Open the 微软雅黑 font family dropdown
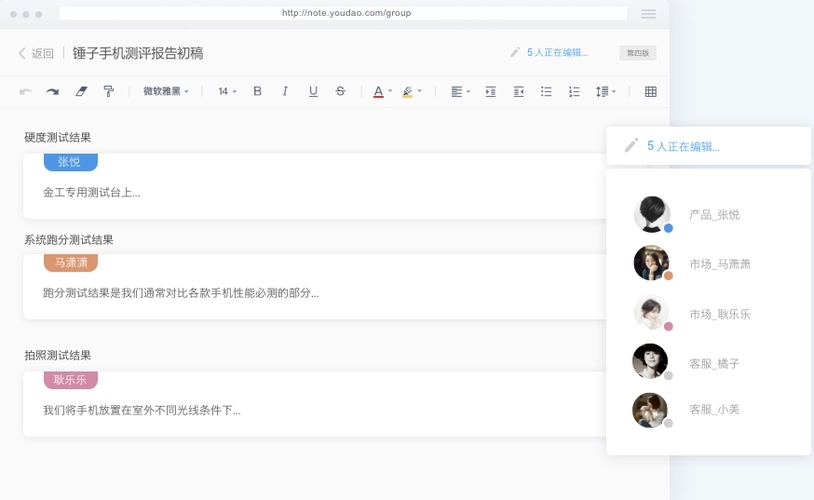Image resolution: width=814 pixels, height=500 pixels. click(x=165, y=92)
